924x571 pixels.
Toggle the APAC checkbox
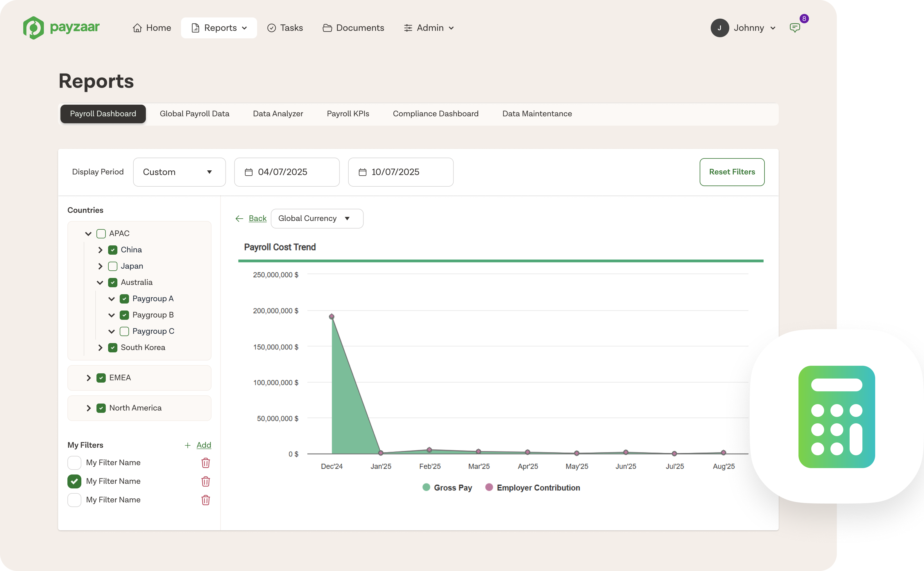(101, 233)
